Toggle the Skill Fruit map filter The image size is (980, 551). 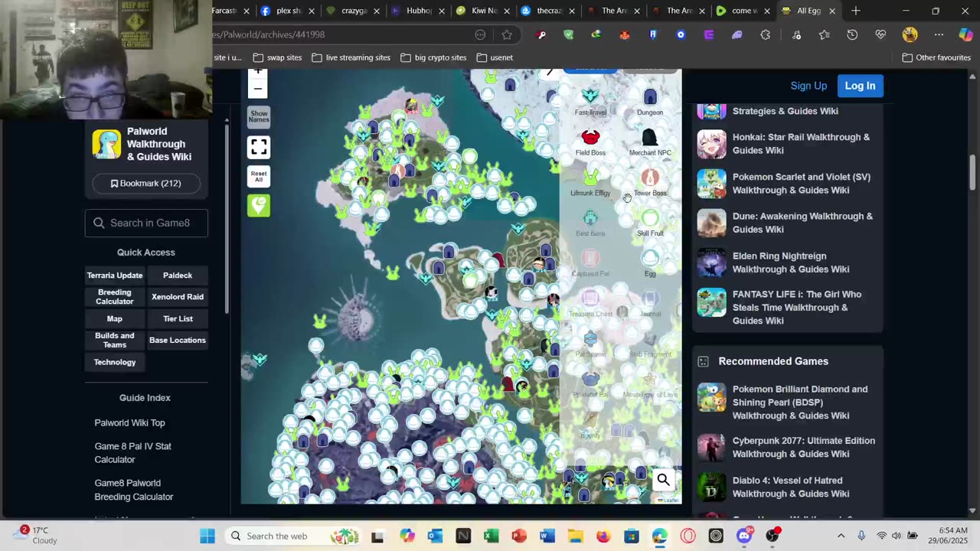coord(650,223)
